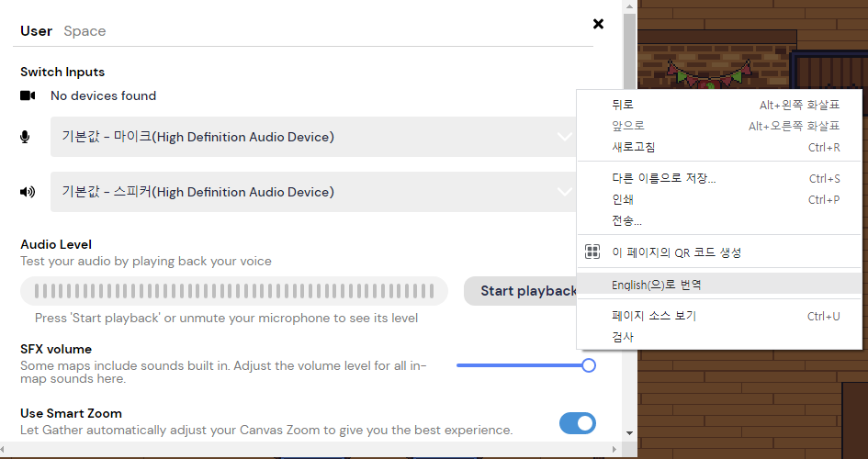Click 'Test your audio by playing back' text
The width and height of the screenshot is (868, 459).
146,261
